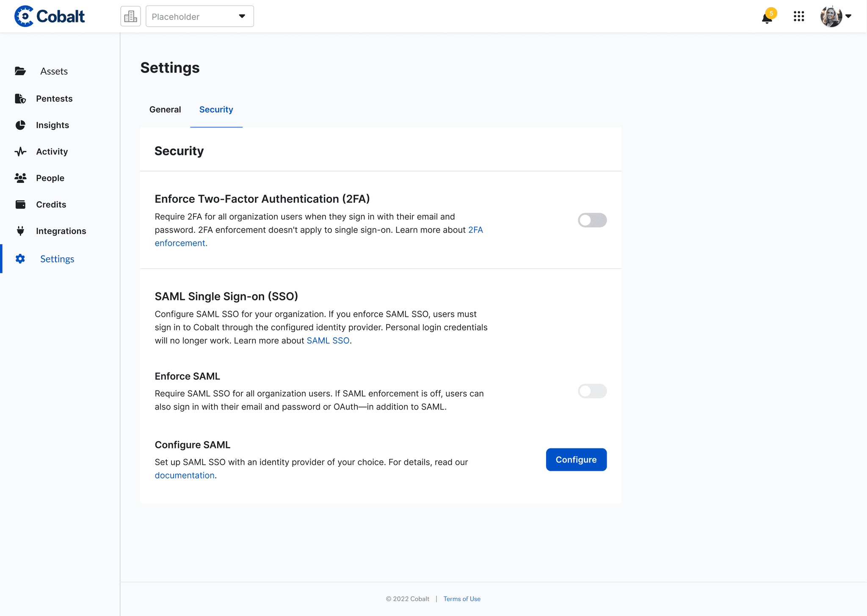867x616 pixels.
Task: Click the Pentests sidebar icon
Action: (x=20, y=99)
